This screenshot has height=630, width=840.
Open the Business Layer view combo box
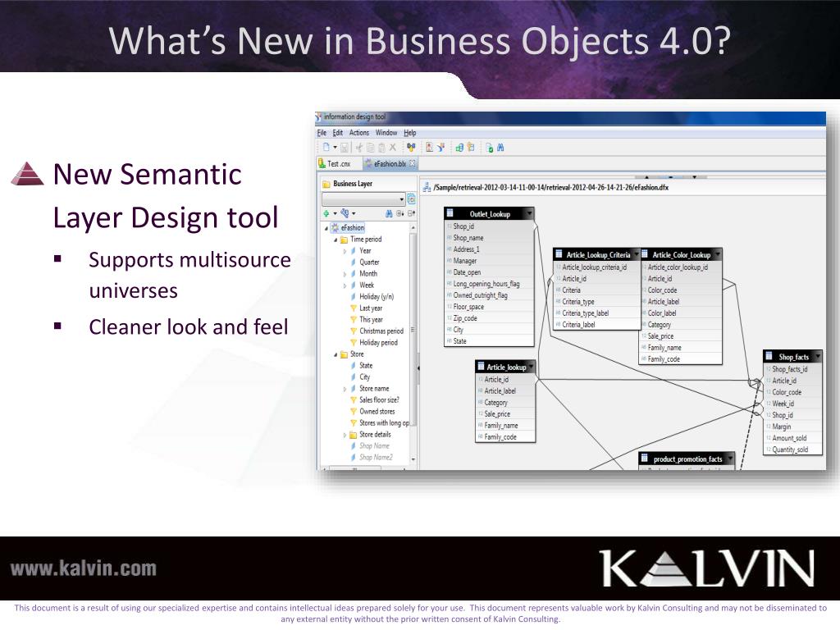tap(363, 199)
